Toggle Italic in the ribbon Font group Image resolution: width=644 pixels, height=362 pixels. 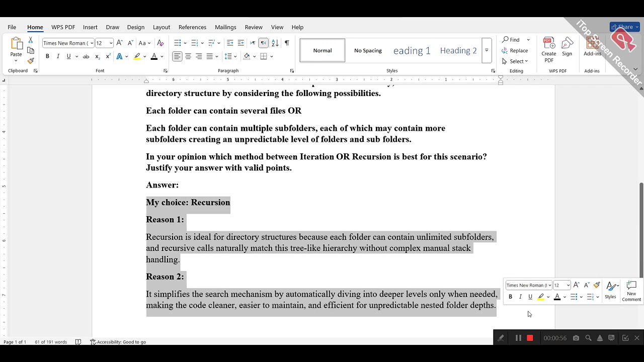click(58, 56)
